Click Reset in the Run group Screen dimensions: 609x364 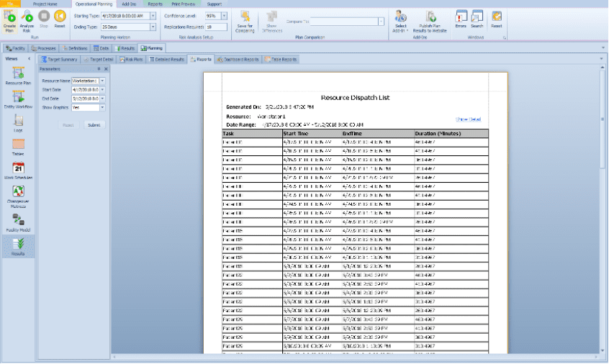pyautogui.click(x=60, y=19)
